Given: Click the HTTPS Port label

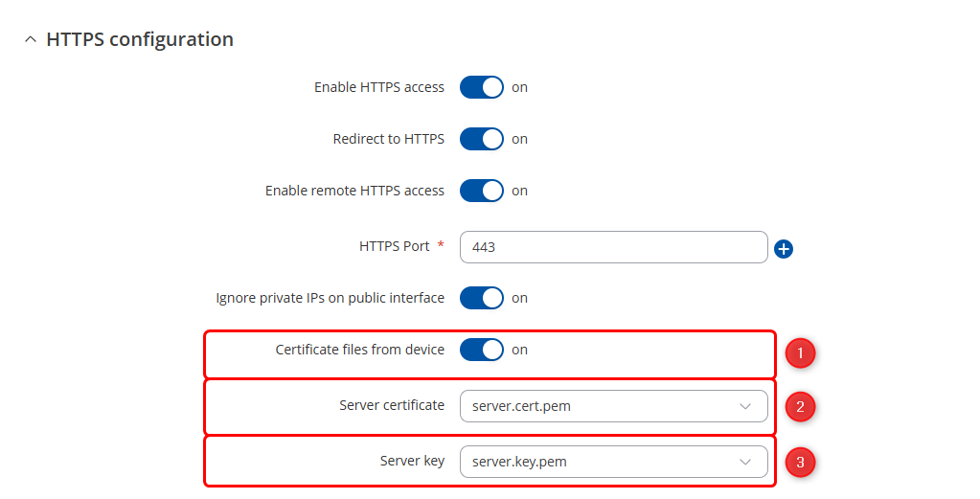Looking at the screenshot, I should click(394, 246).
